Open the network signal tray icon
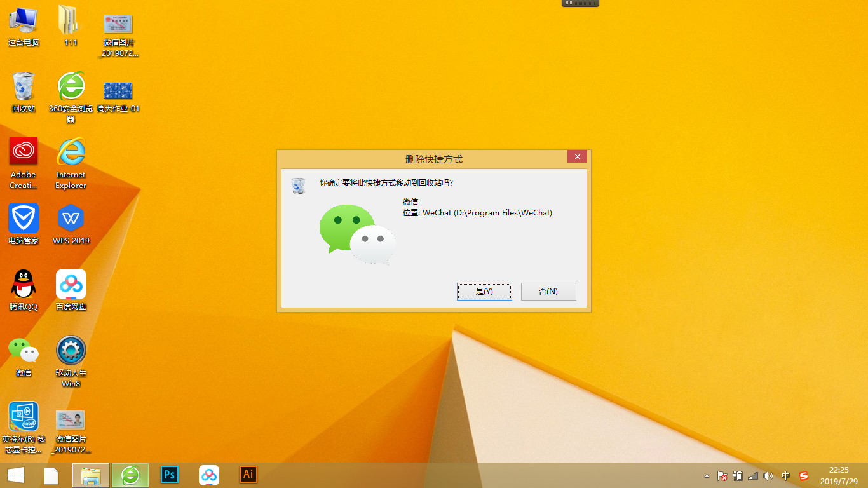Viewport: 868px width, 488px height. pyautogui.click(x=753, y=476)
